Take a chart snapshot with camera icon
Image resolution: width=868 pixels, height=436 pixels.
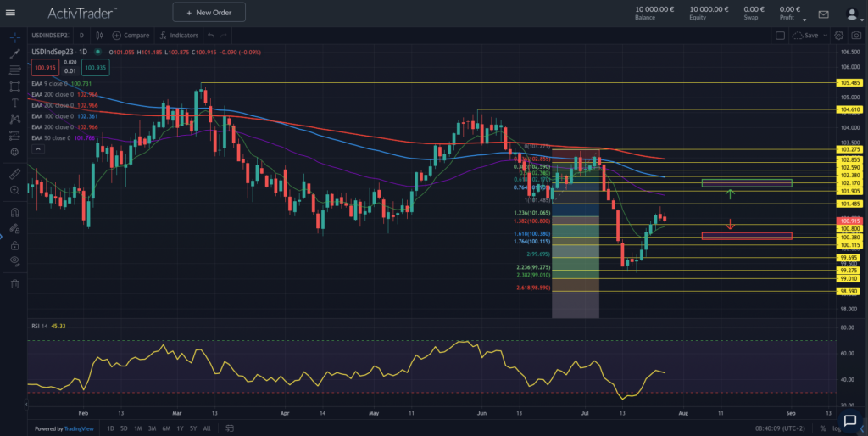click(856, 36)
